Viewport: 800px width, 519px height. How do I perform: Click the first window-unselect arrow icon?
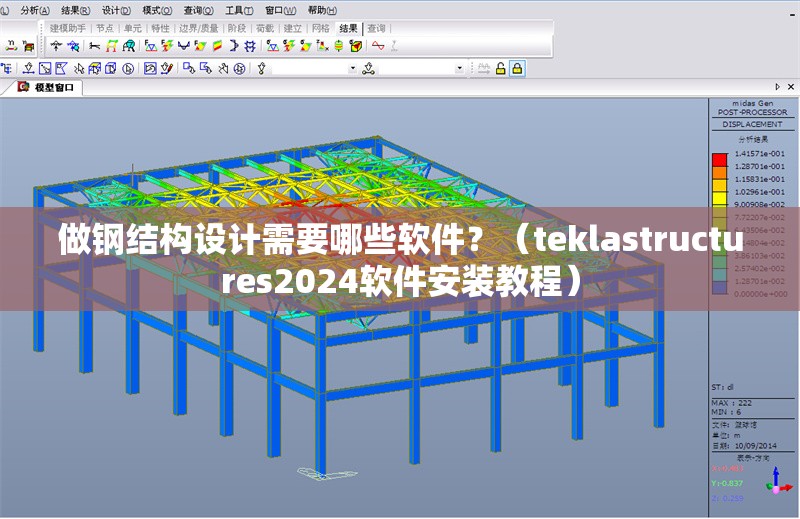(x=189, y=68)
